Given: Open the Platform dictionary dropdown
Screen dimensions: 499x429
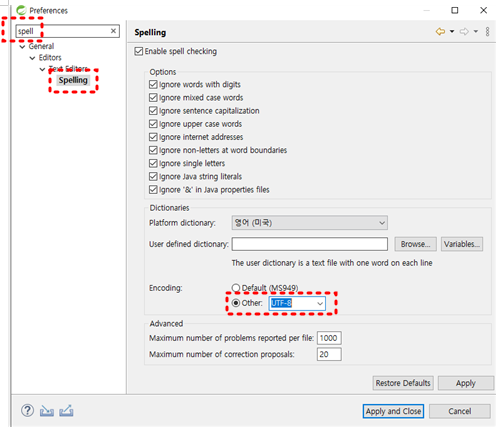Looking at the screenshot, I should tap(309, 223).
